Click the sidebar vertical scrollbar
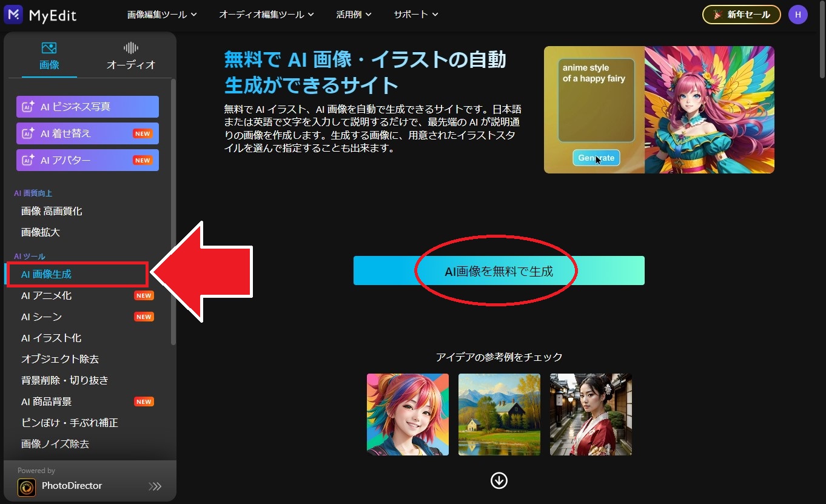 click(173, 212)
